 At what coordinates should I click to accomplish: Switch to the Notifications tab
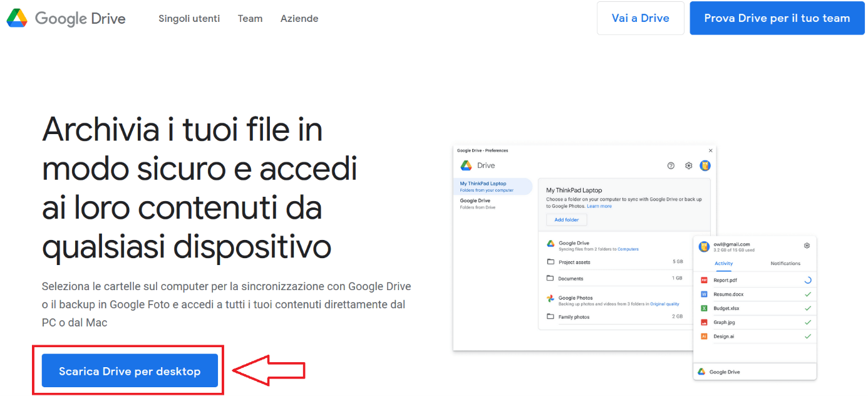click(x=785, y=263)
